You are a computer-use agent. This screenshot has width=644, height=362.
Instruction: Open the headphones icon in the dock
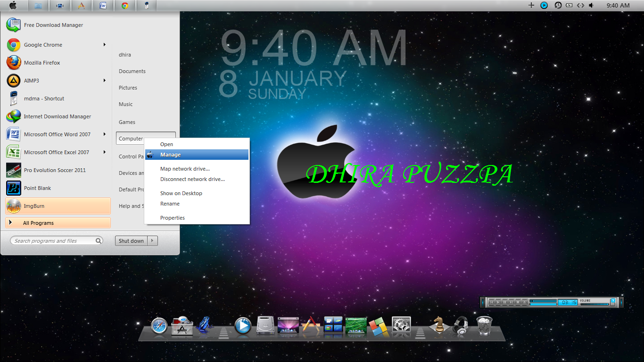[461, 325]
